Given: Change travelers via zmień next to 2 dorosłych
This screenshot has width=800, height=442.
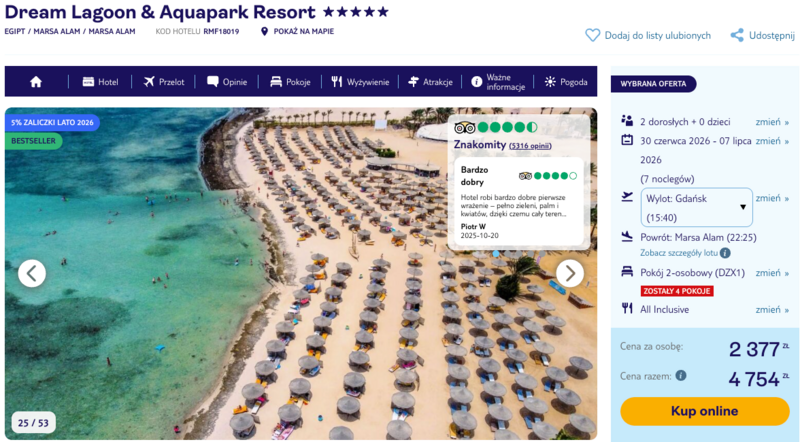Looking at the screenshot, I should pyautogui.click(x=772, y=122).
